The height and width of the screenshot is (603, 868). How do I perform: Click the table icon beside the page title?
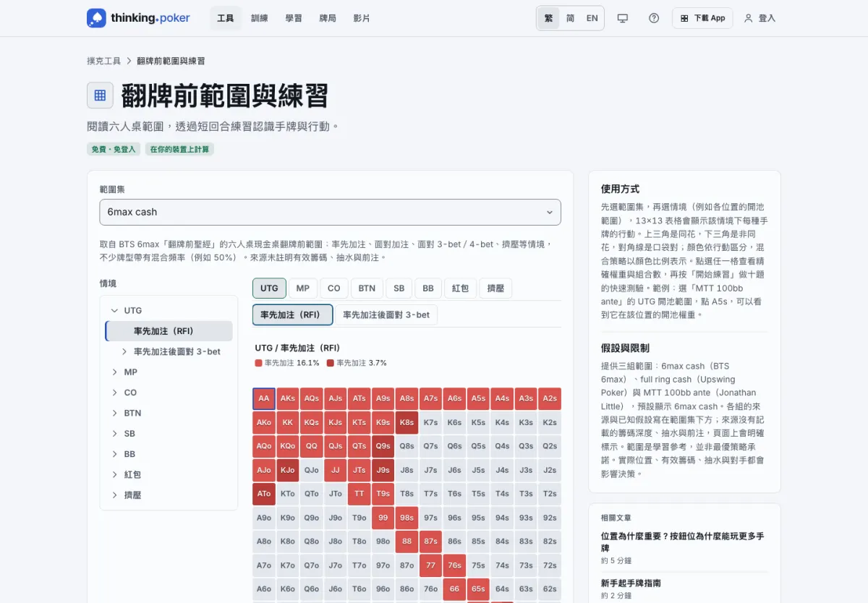pyautogui.click(x=101, y=95)
